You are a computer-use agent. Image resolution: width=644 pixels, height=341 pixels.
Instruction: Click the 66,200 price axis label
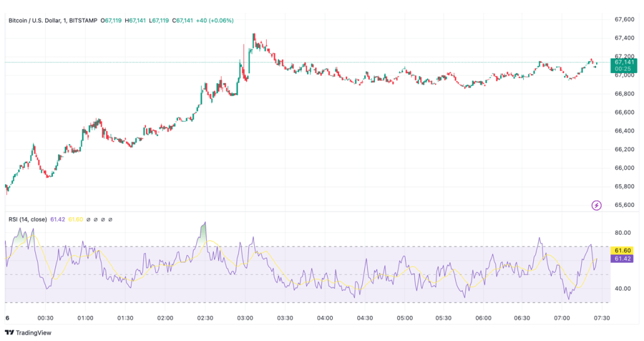[625, 149]
